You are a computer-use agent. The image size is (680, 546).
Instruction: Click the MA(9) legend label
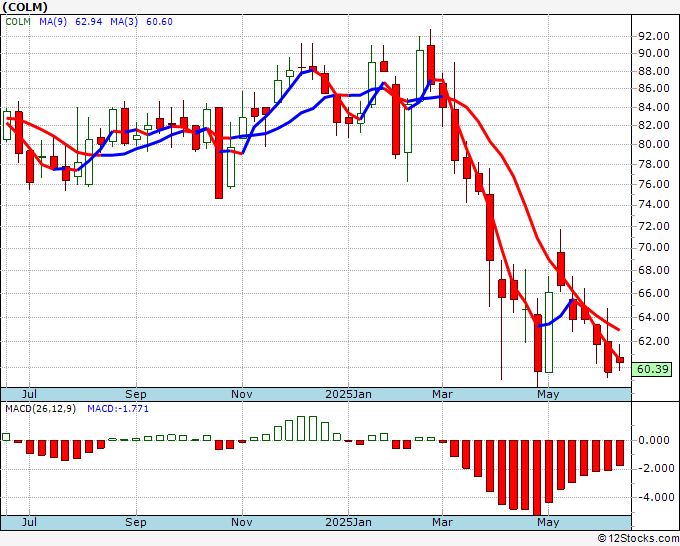pos(53,22)
